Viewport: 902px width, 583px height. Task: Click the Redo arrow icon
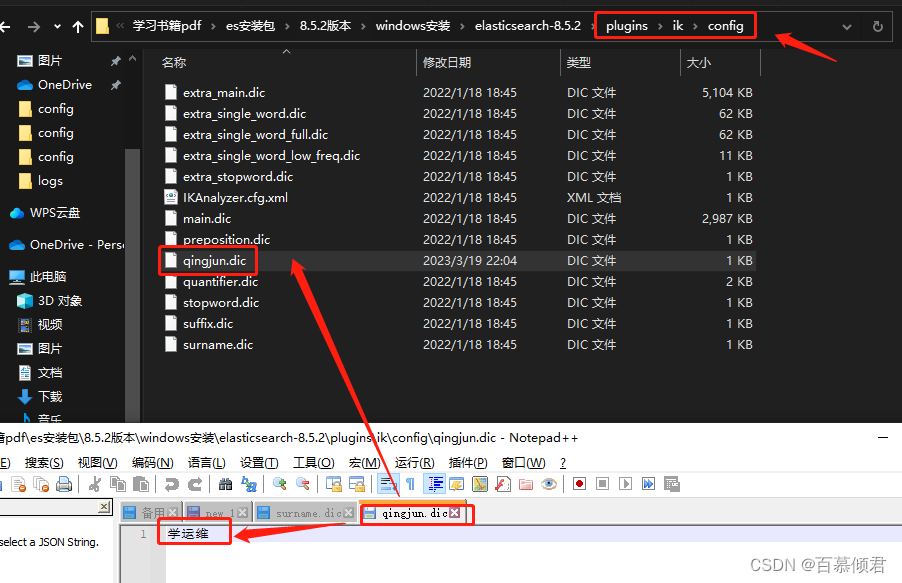pyautogui.click(x=195, y=485)
